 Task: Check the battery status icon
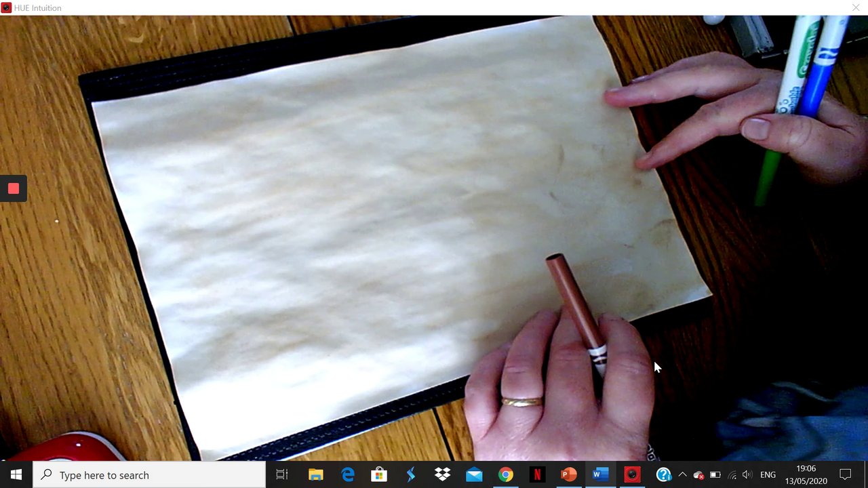pyautogui.click(x=715, y=475)
